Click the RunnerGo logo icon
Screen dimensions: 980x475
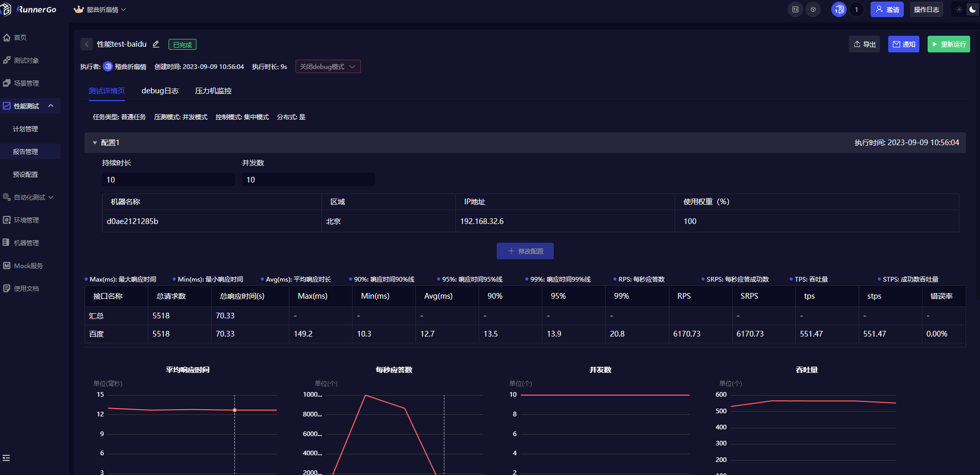[6, 9]
